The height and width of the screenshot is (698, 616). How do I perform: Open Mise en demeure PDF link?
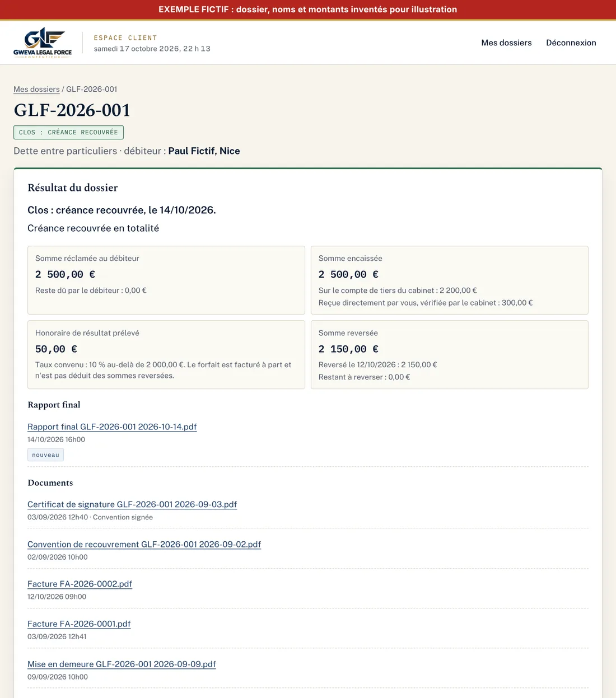tap(122, 664)
